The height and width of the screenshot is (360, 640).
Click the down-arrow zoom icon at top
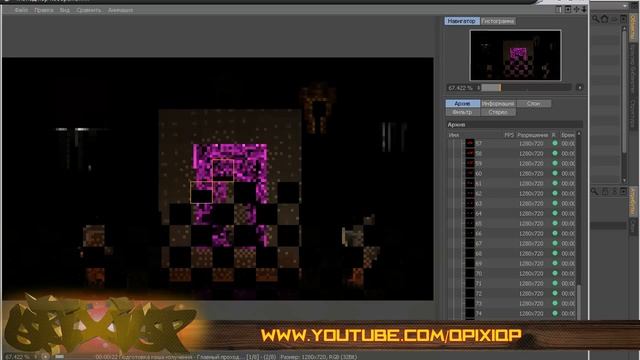click(584, 9)
